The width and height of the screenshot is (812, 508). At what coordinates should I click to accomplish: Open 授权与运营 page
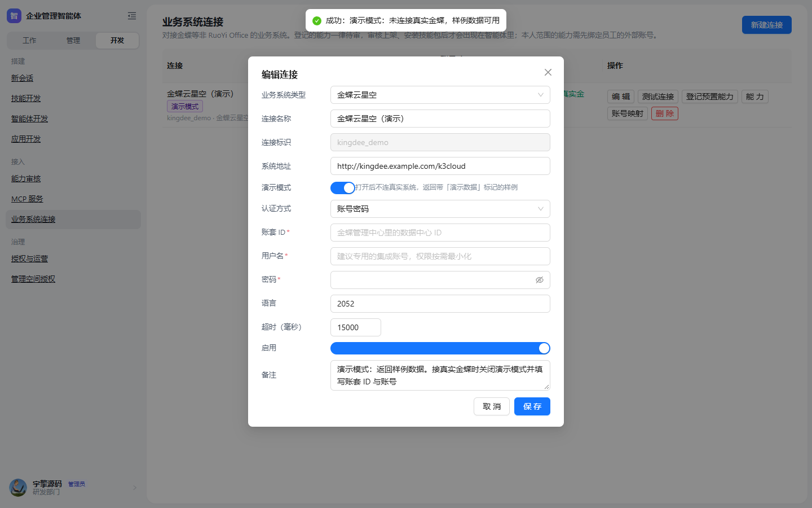pos(30,259)
